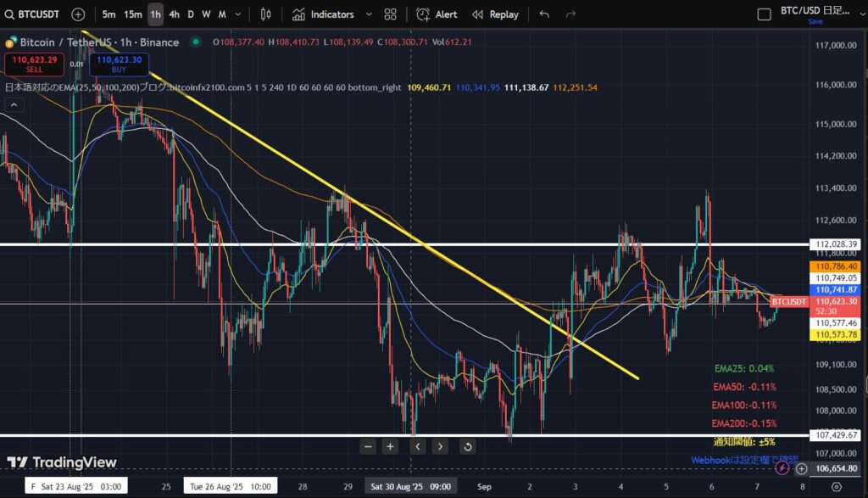Screen dimensions: 868x498
Task: Click the add symbol plus circle icon
Action: [78, 14]
